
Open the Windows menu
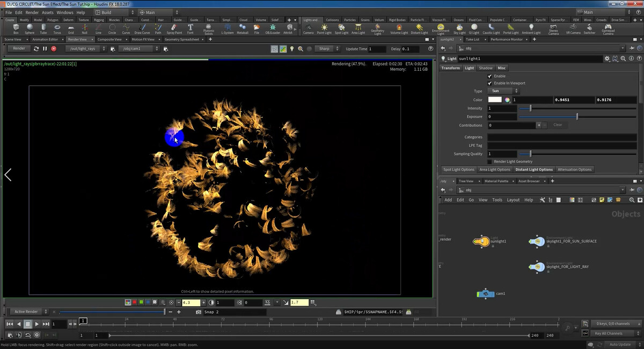coord(64,12)
